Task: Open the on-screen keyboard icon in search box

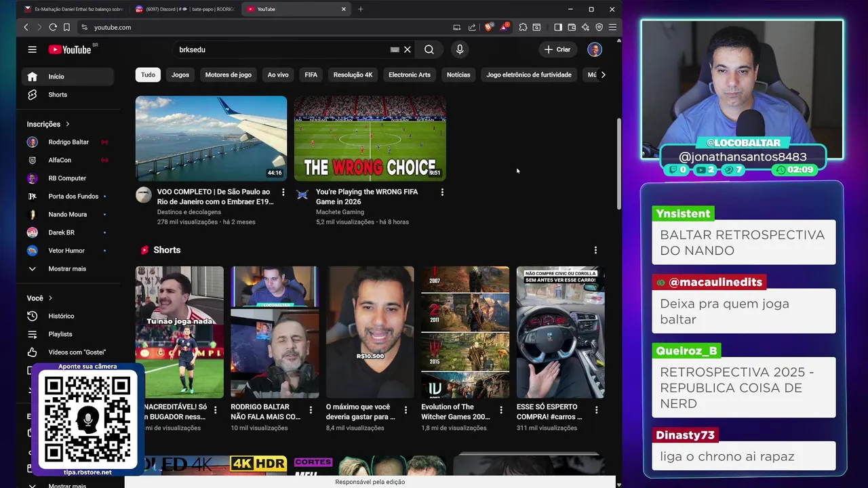Action: (x=395, y=49)
